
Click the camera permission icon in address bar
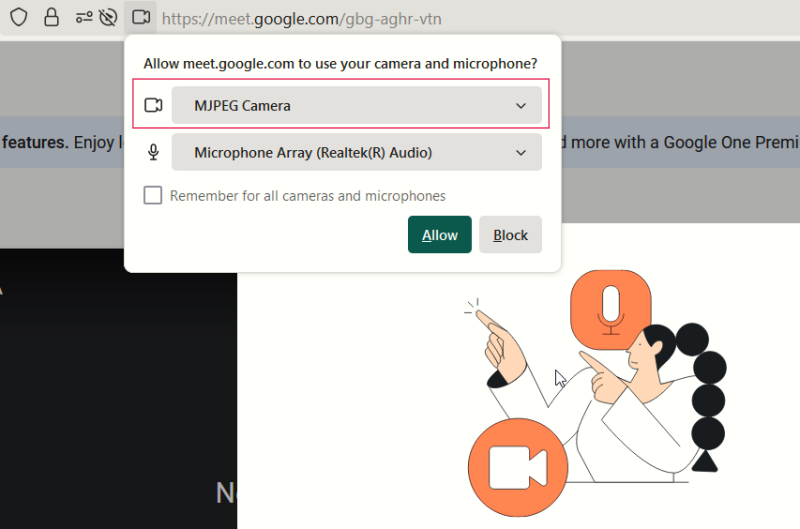coord(140,17)
